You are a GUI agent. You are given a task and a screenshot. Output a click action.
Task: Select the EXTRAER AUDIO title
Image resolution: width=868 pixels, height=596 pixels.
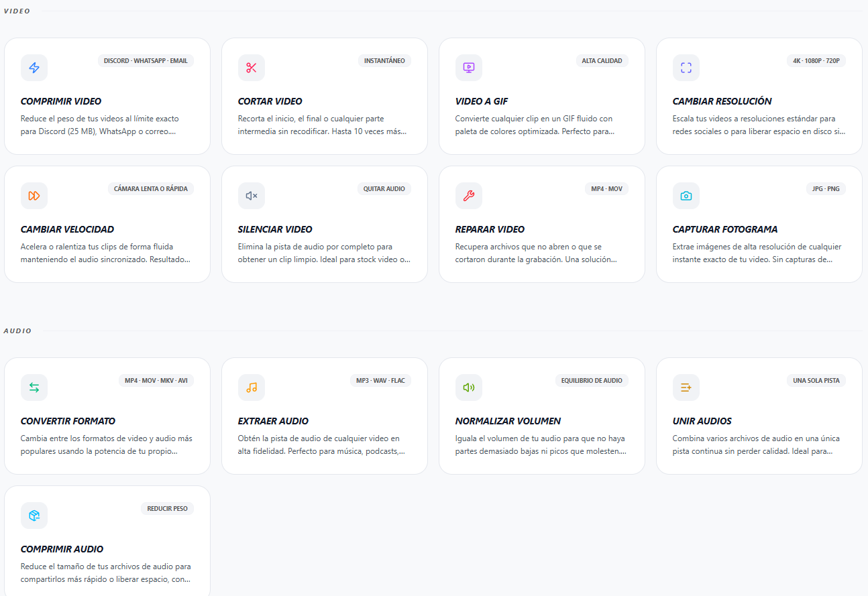tap(274, 421)
